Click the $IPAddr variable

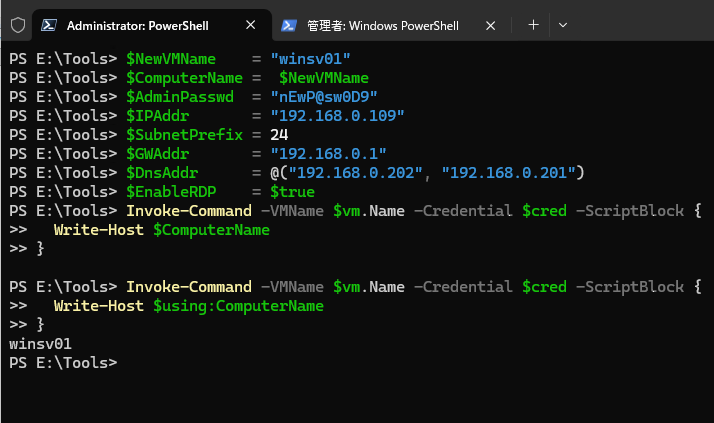pos(158,116)
